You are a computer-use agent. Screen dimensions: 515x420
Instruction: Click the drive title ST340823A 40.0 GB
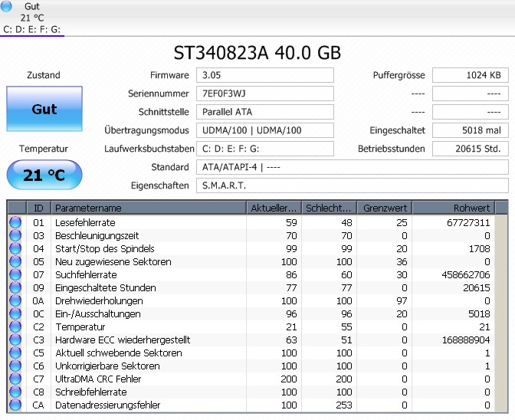257,53
